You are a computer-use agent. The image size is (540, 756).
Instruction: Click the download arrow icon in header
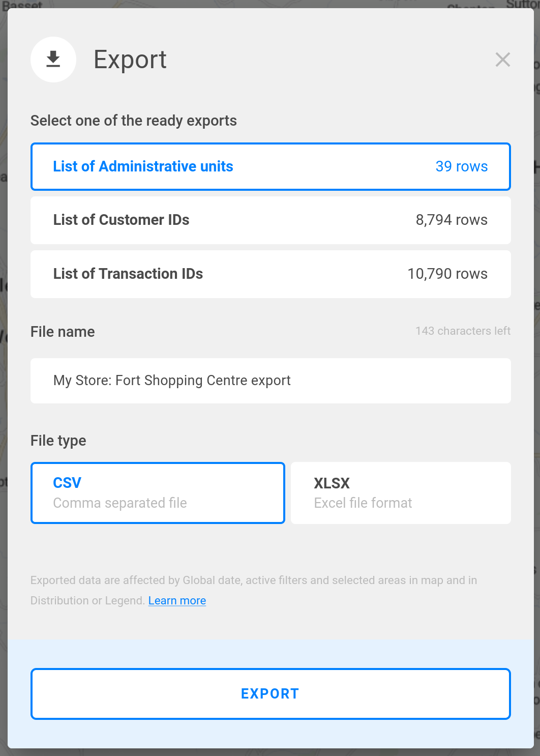[x=53, y=60]
